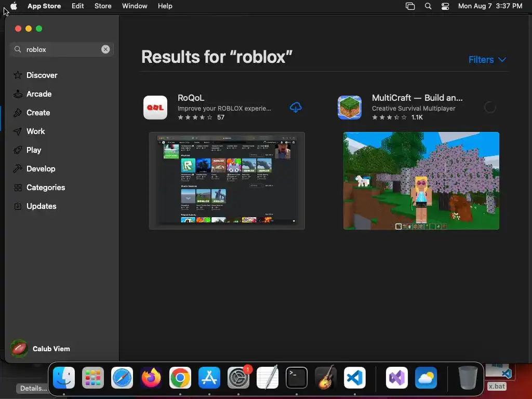532x399 pixels.
Task: Open the Arcade section
Action: tap(33, 94)
